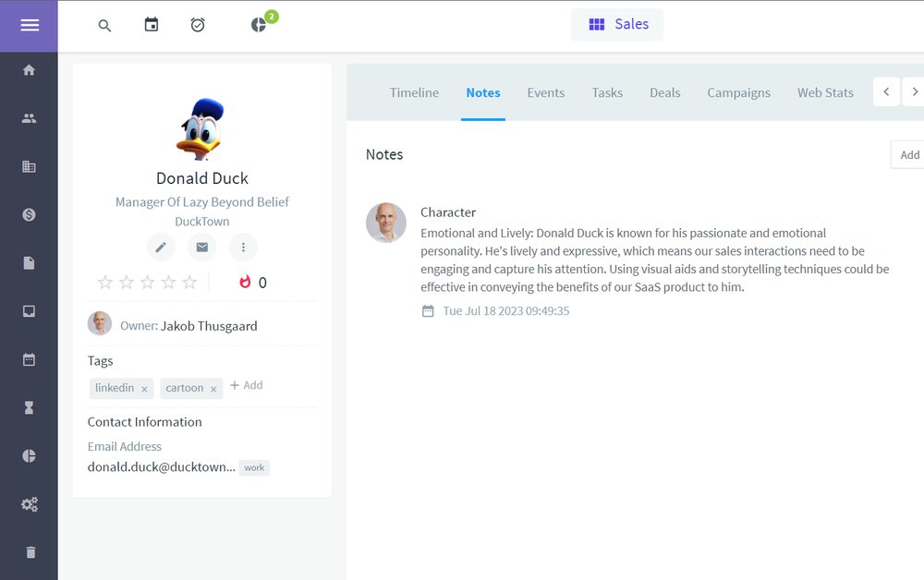The height and width of the screenshot is (580, 924).
Task: Click the linkedin tag label
Action: tap(115, 388)
